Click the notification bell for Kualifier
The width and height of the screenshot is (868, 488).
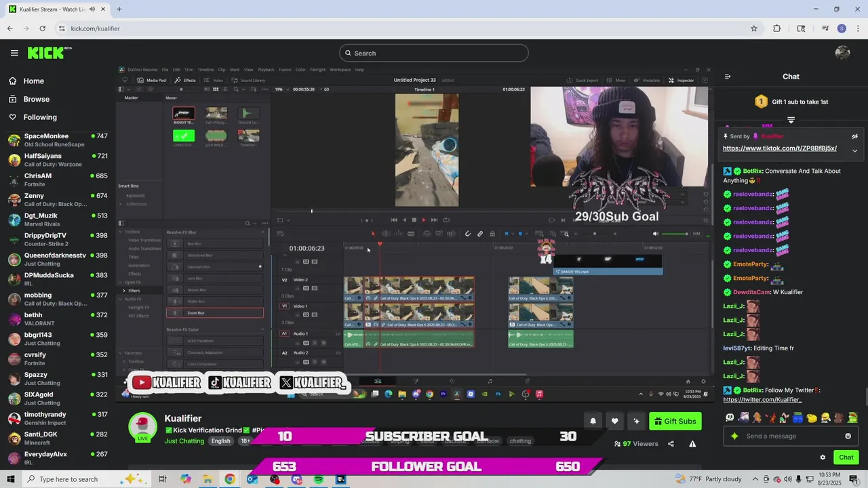pyautogui.click(x=593, y=421)
